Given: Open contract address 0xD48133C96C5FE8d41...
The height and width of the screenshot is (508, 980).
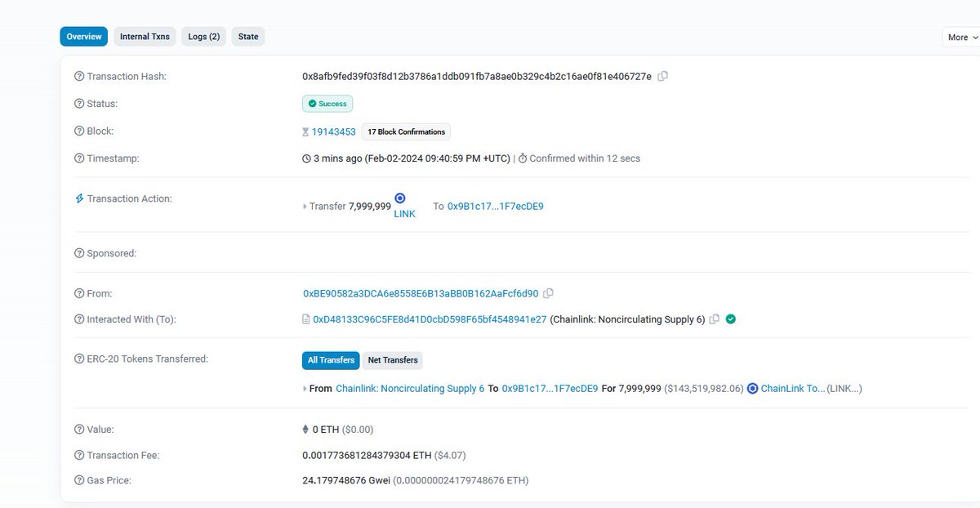Looking at the screenshot, I should tap(430, 319).
